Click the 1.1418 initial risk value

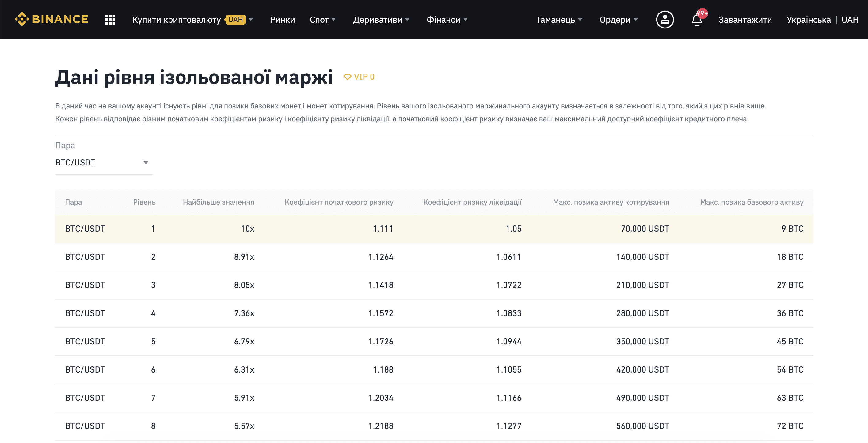(x=381, y=285)
